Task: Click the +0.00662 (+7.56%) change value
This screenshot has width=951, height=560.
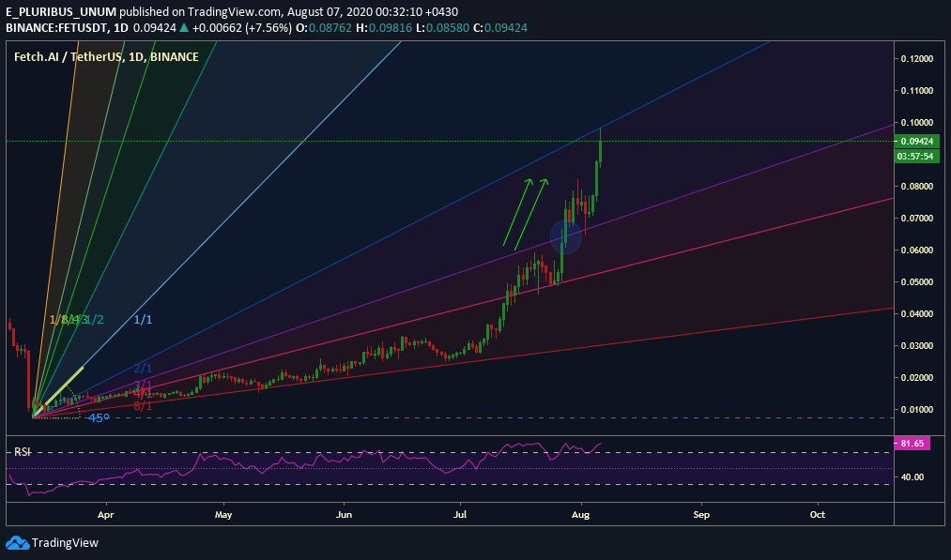Action: point(242,28)
